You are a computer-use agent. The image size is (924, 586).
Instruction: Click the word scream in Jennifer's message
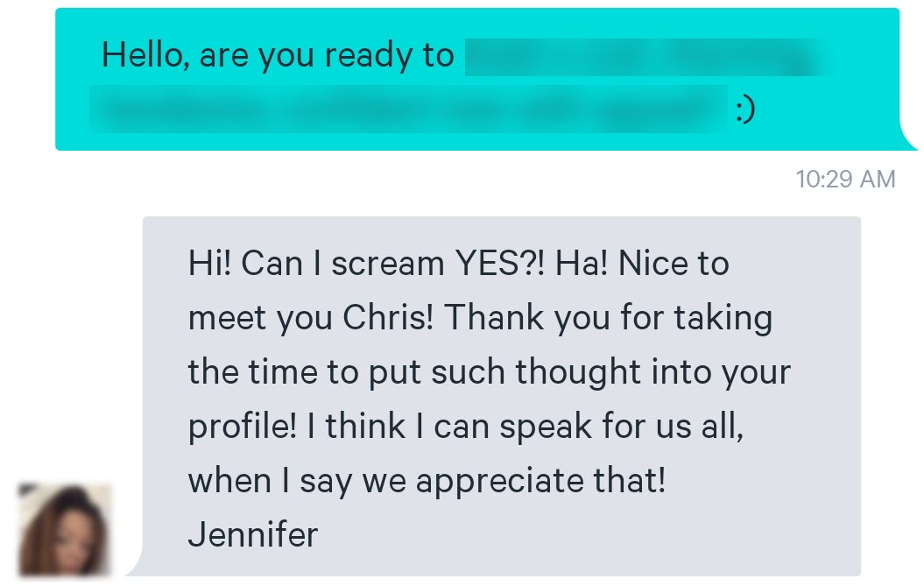click(388, 264)
